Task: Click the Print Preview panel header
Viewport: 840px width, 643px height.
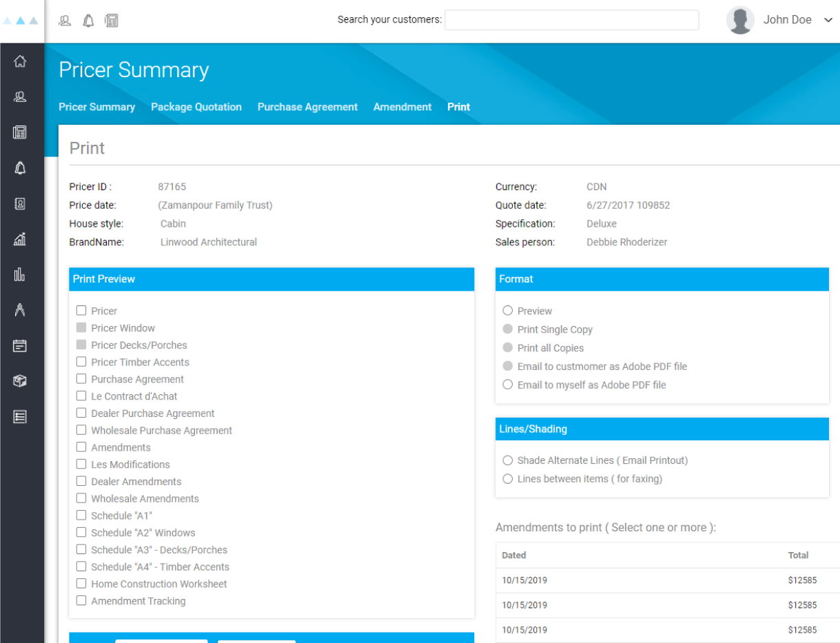Action: pos(272,279)
